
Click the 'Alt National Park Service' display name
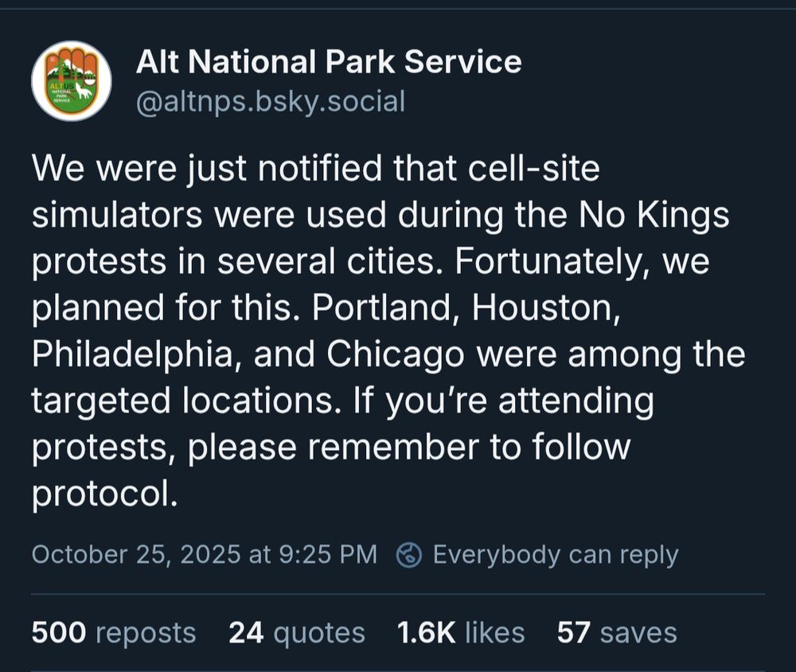pyautogui.click(x=329, y=61)
